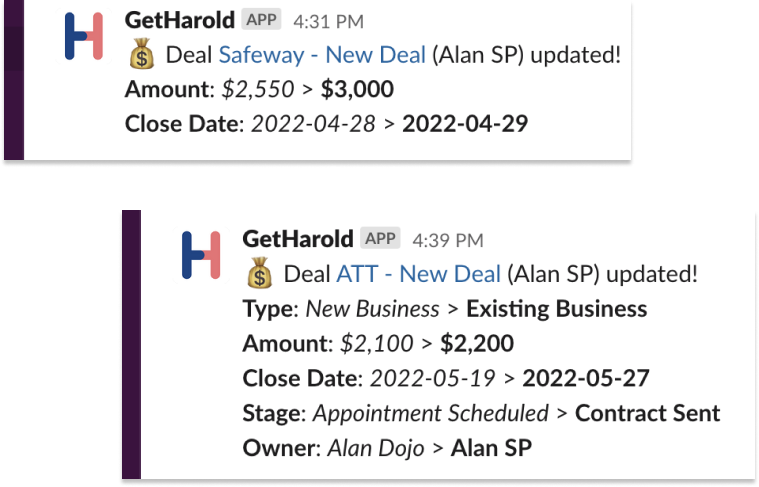Click money bag emoji in Safeway message
759x487 pixels.
142,55
